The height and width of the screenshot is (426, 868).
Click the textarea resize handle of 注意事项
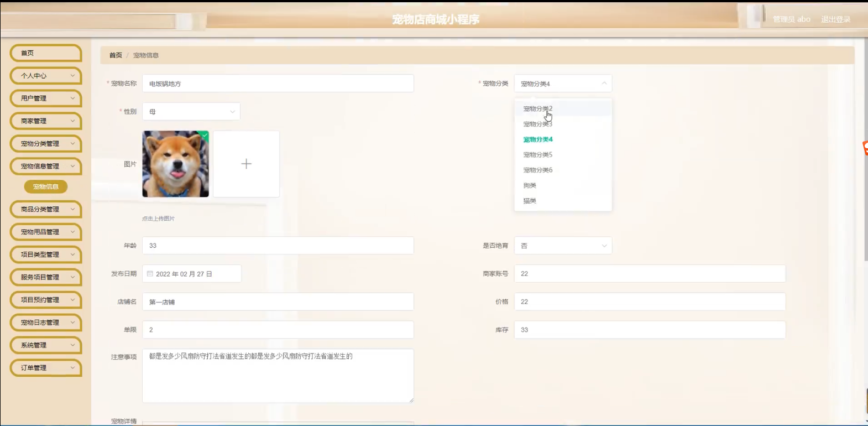click(411, 400)
